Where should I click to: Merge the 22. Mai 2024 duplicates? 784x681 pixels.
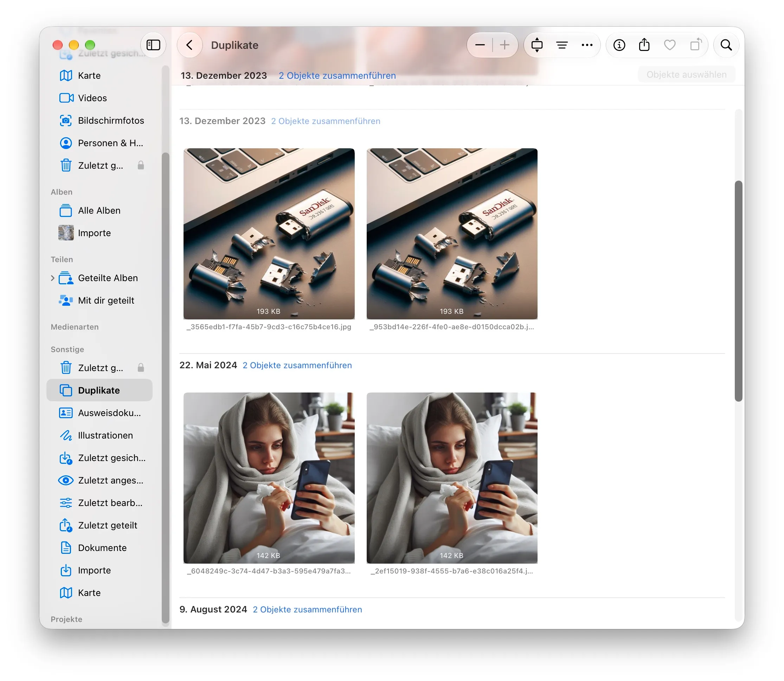(x=297, y=365)
